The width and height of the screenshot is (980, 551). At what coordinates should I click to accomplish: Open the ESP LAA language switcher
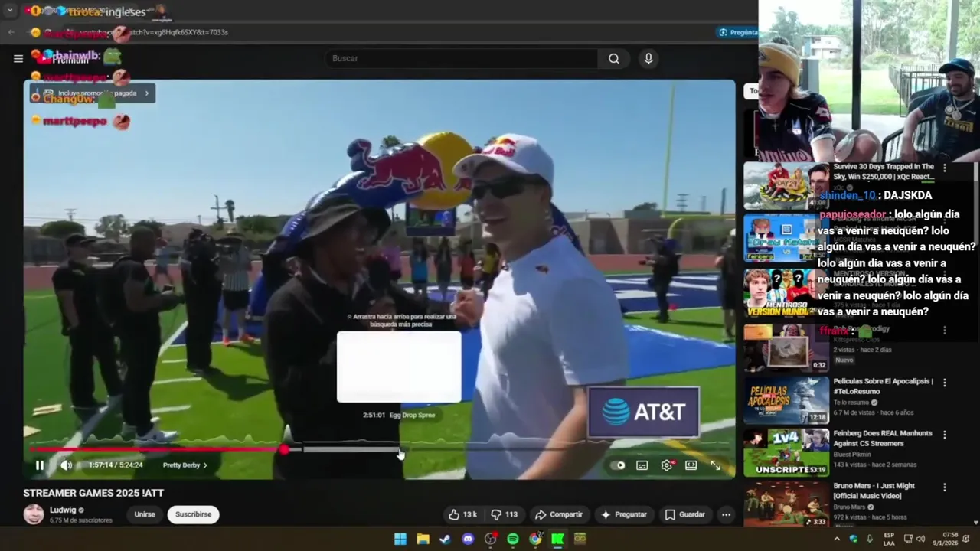tap(889, 539)
